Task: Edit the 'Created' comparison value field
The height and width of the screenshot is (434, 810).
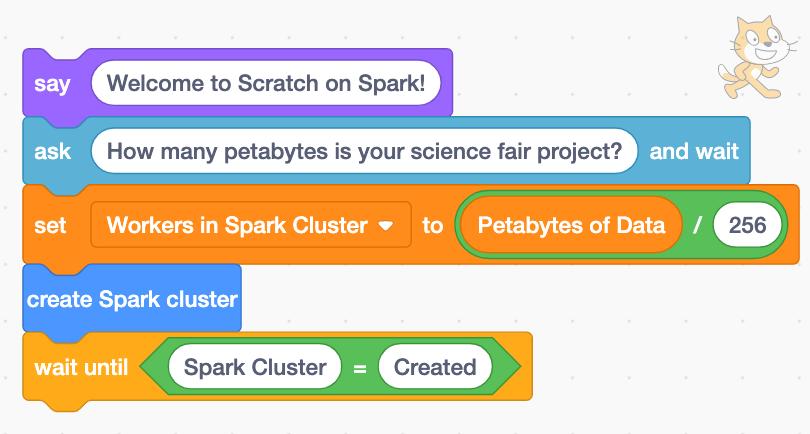Action: click(435, 367)
